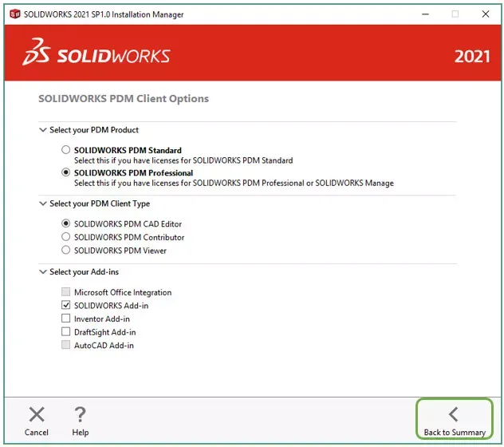Close the Installation Manager window
Image resolution: width=504 pixels, height=447 pixels.
pos(486,14)
